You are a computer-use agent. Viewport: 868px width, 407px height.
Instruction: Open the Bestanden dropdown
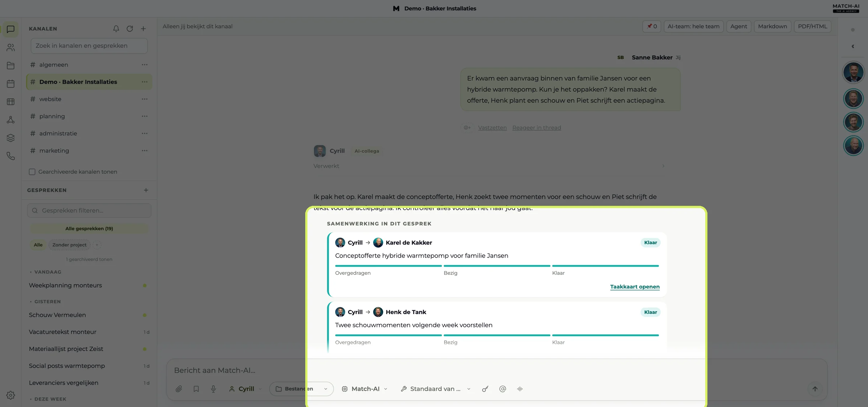(301, 389)
